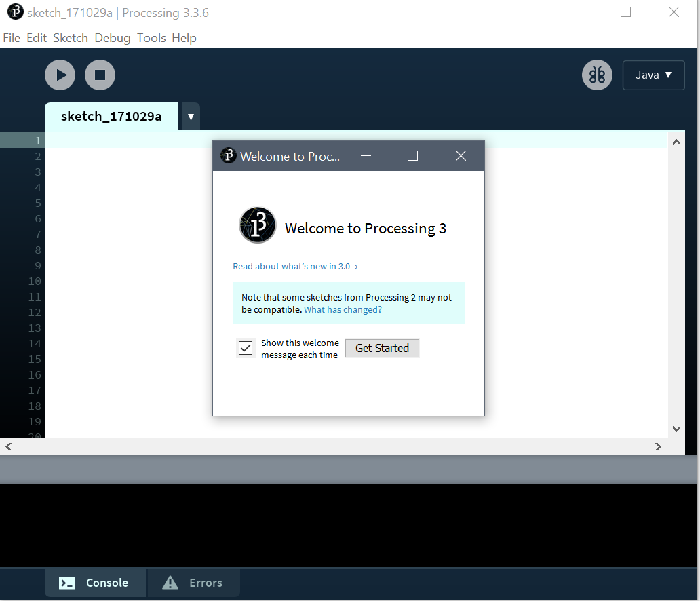
Task: Switch to the Console tab
Action: (x=105, y=583)
